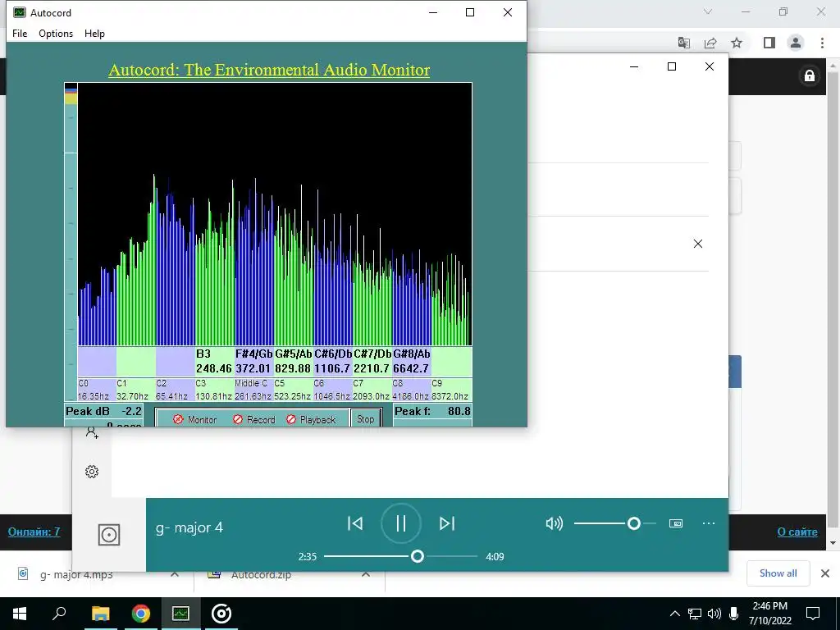The height and width of the screenshot is (630, 840).
Task: Expand options for g- major 4.mp3 download
Action: pyautogui.click(x=175, y=573)
